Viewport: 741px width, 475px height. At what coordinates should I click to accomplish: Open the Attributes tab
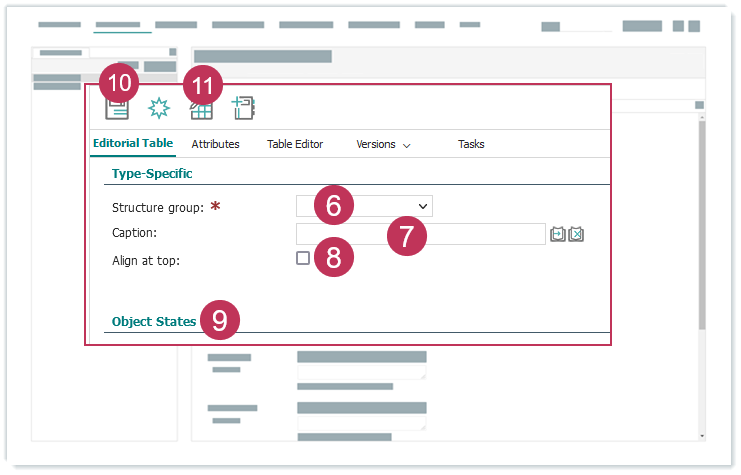tap(215, 144)
